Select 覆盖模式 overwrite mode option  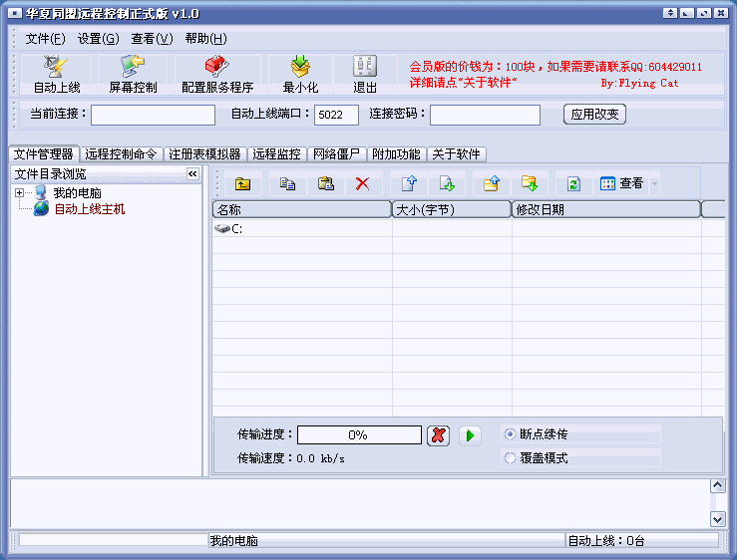pyautogui.click(x=511, y=458)
